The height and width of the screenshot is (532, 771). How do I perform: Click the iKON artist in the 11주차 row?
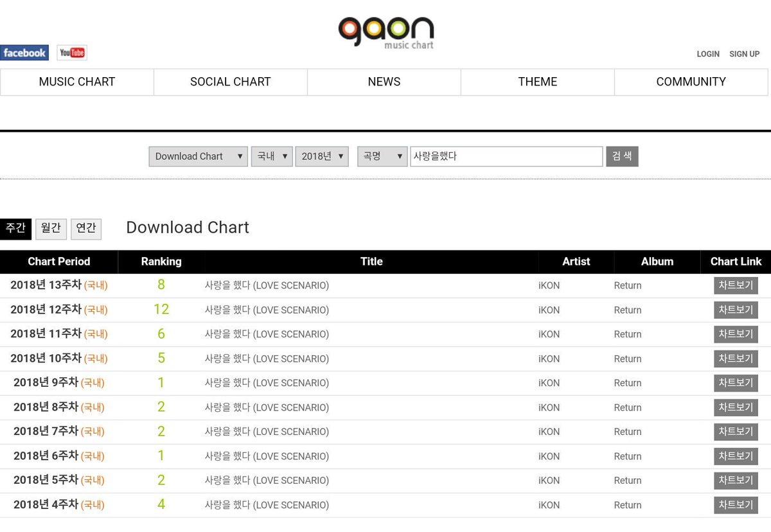click(549, 334)
